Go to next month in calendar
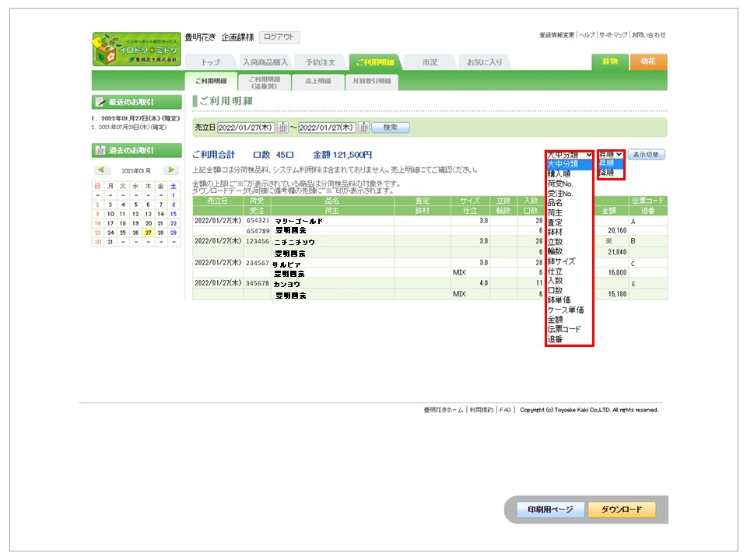This screenshot has height=560, width=747. (170, 170)
